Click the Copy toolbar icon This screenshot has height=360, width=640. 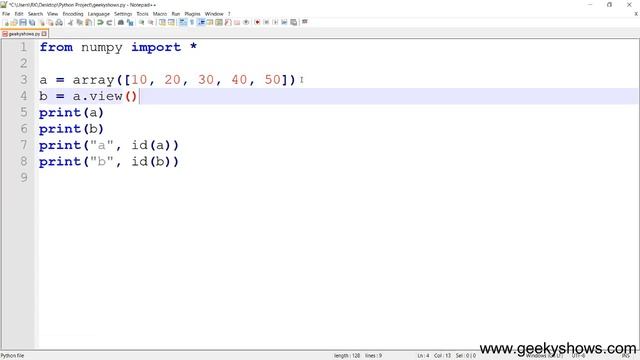pos(80,22)
